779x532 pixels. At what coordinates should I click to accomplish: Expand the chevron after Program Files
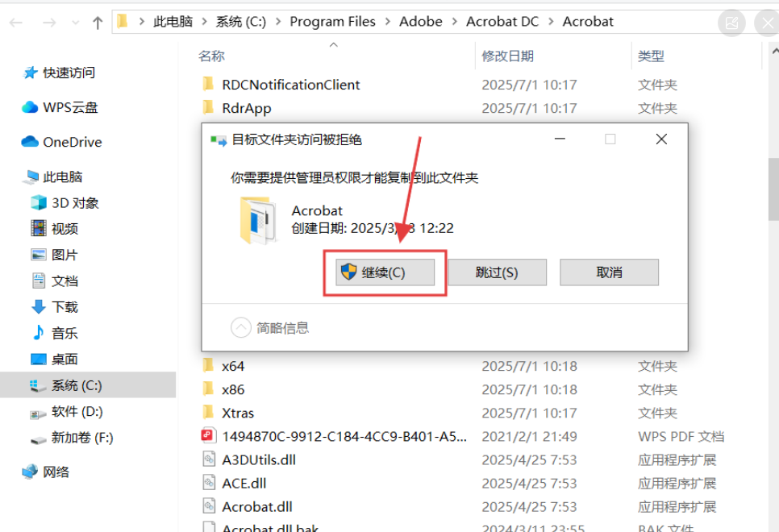(388, 22)
